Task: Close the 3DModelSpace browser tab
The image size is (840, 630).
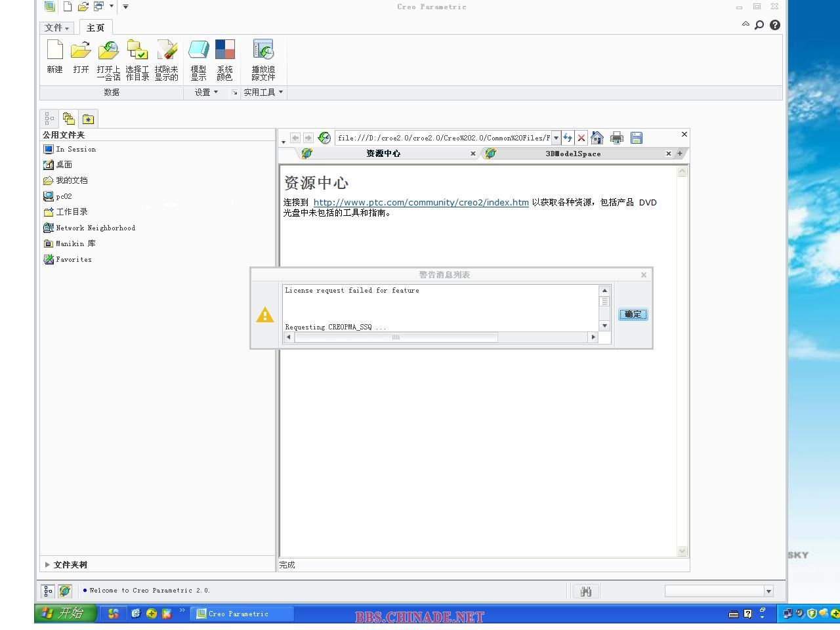Action: click(668, 154)
